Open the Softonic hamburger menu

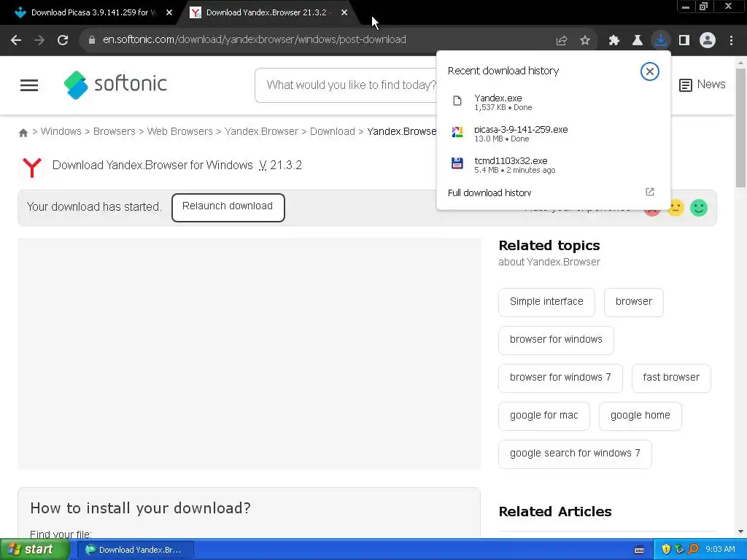coord(29,85)
